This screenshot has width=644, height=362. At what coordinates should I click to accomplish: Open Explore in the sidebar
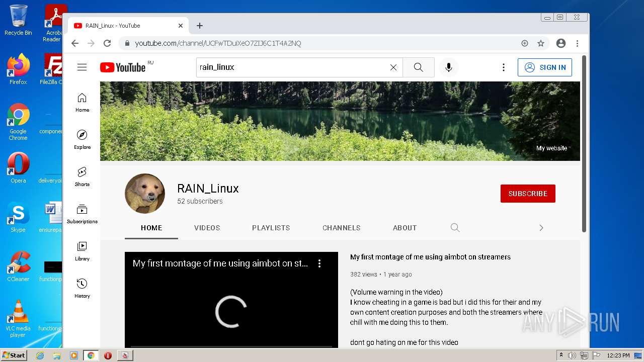82,140
